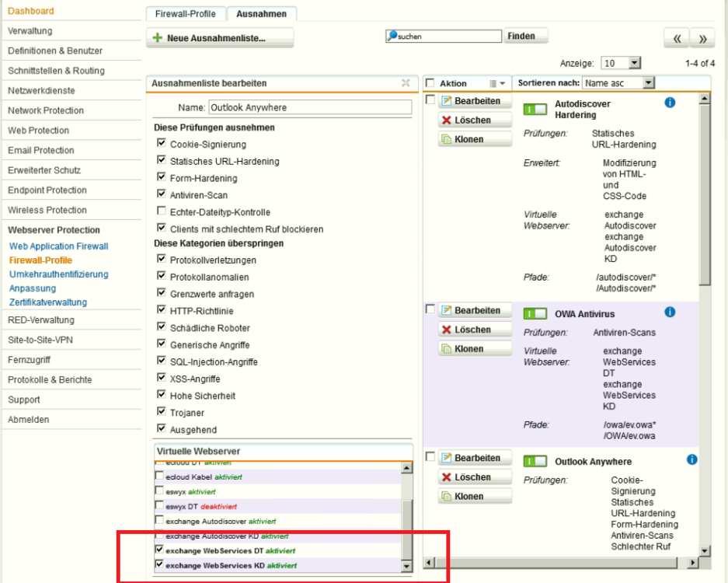
Task: Click green plus Neue Ausnahmenliste button
Action: coord(220,38)
